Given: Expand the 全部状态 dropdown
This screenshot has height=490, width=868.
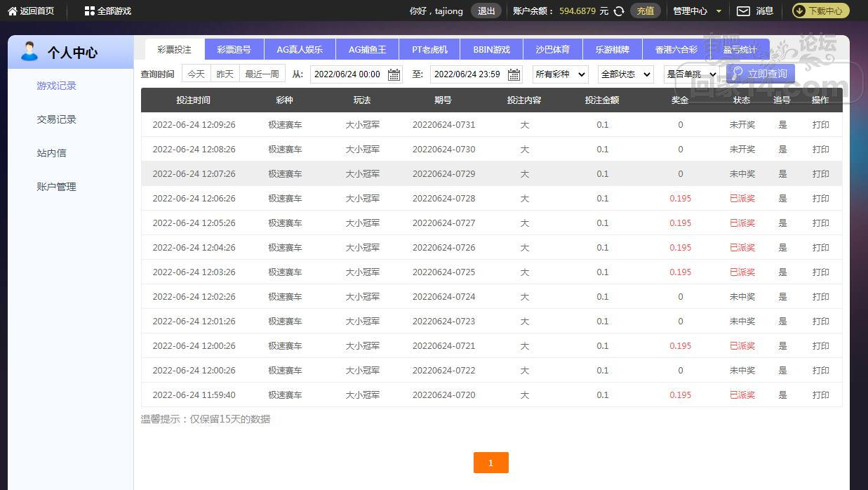Looking at the screenshot, I should pos(625,74).
